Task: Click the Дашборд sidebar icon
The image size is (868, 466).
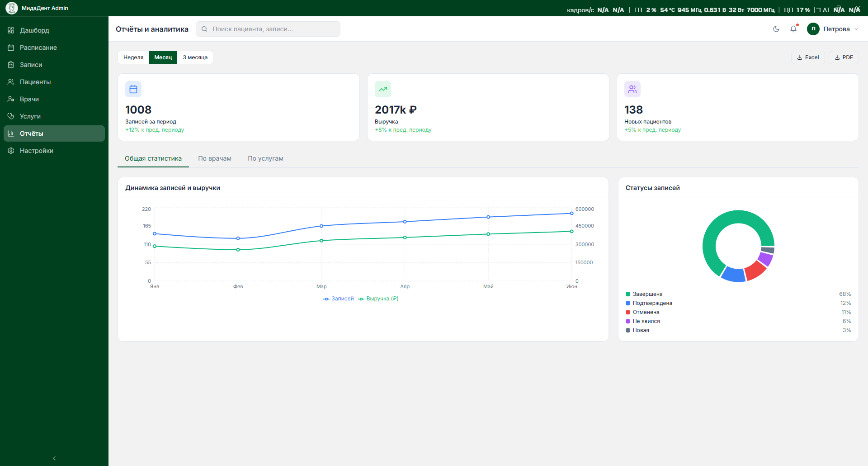Action: (x=11, y=30)
